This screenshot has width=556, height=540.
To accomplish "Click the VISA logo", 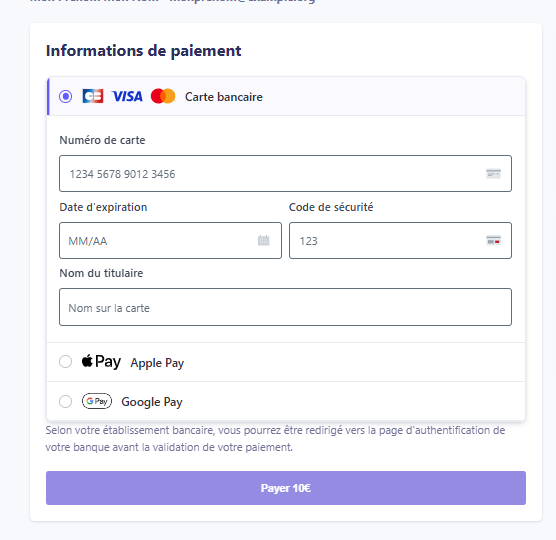I will click(x=127, y=96).
